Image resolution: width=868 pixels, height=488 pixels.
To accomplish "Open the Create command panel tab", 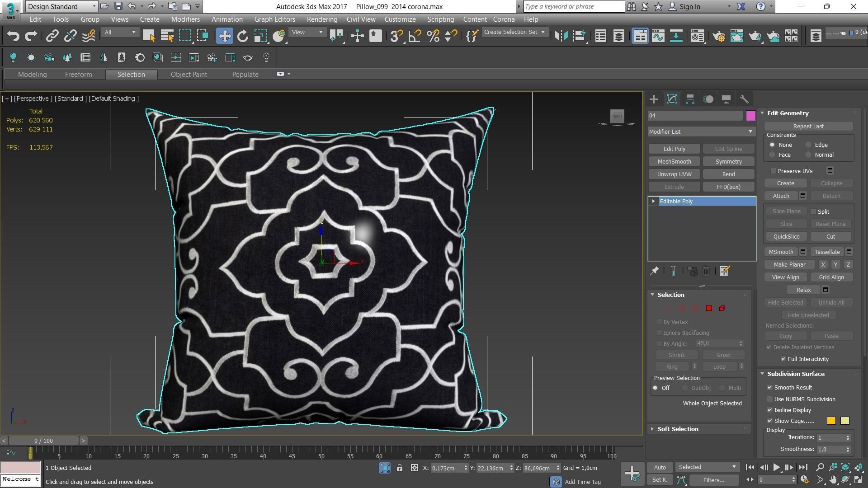I will (654, 99).
